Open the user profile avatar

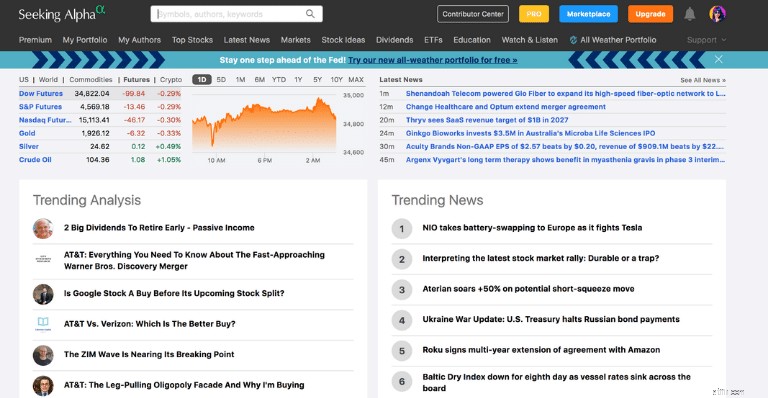tap(717, 14)
